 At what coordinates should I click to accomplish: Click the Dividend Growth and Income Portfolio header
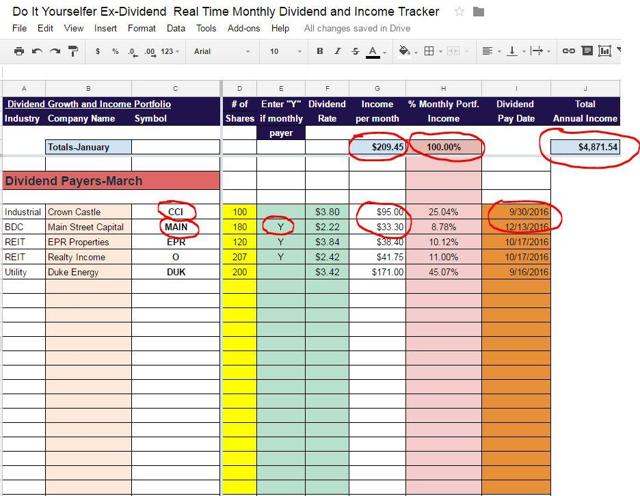pyautogui.click(x=89, y=104)
